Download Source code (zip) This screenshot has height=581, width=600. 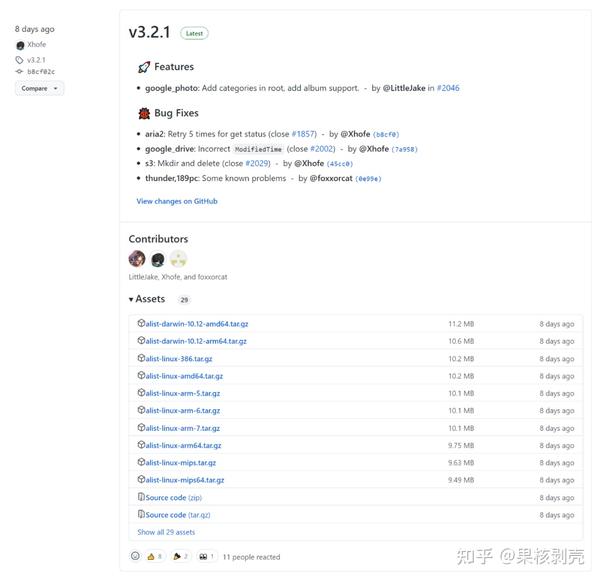(x=173, y=498)
